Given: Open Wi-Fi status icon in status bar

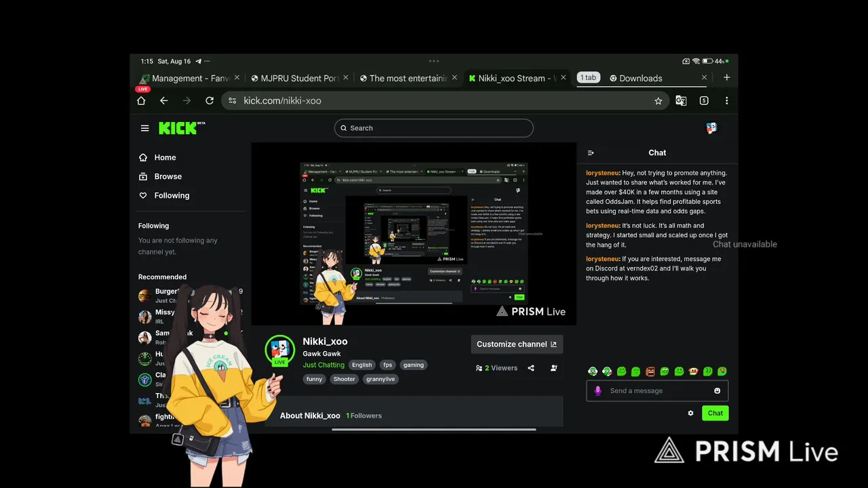Looking at the screenshot, I should pos(696,61).
